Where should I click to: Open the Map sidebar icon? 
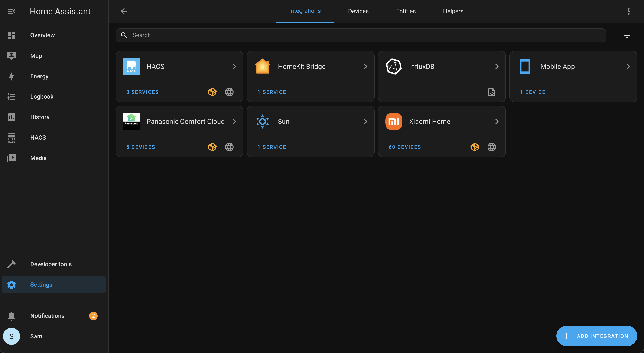pos(12,56)
